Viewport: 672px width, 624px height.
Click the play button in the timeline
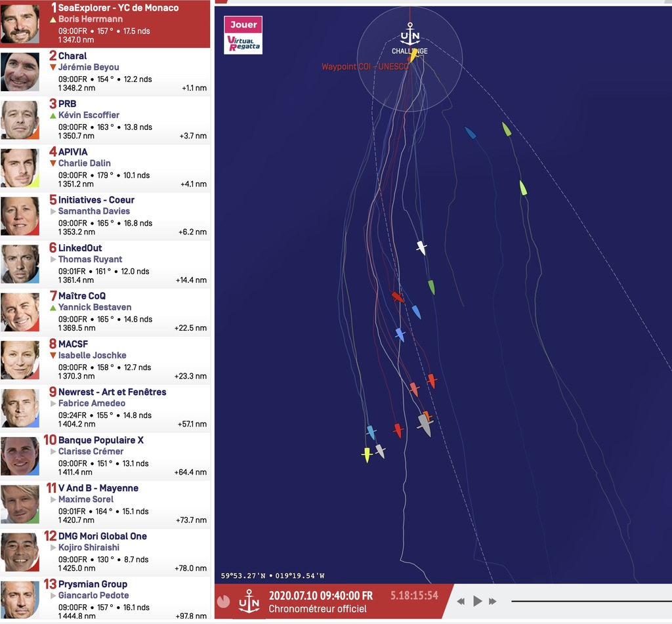click(478, 601)
